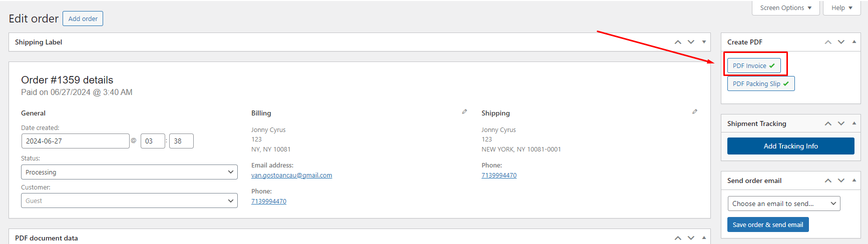
Task: Move Shipment Tracking panel up
Action: tap(828, 123)
